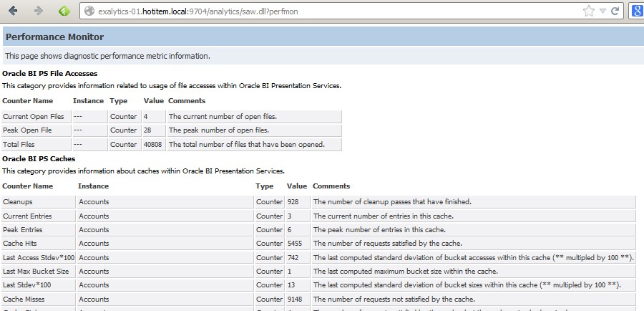Viewport: 644px width, 311px height.
Task: Reload the page using the refresh icon
Action: 615,11
